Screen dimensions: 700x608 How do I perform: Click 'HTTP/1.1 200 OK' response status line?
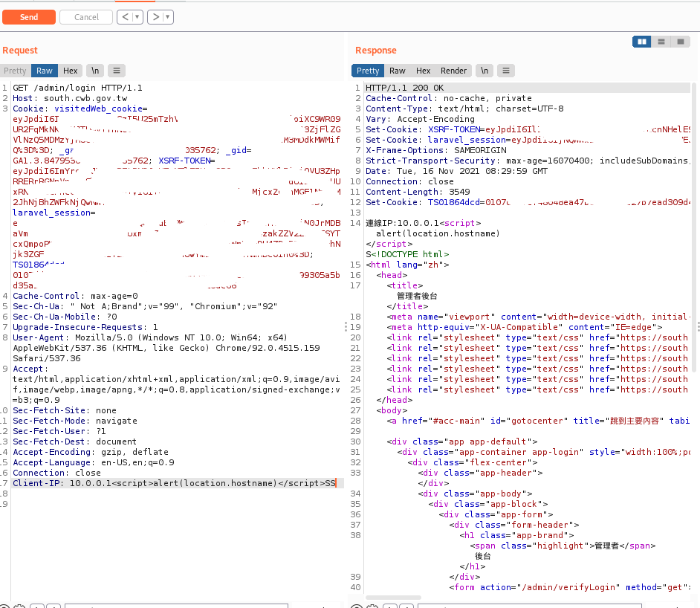pos(404,88)
